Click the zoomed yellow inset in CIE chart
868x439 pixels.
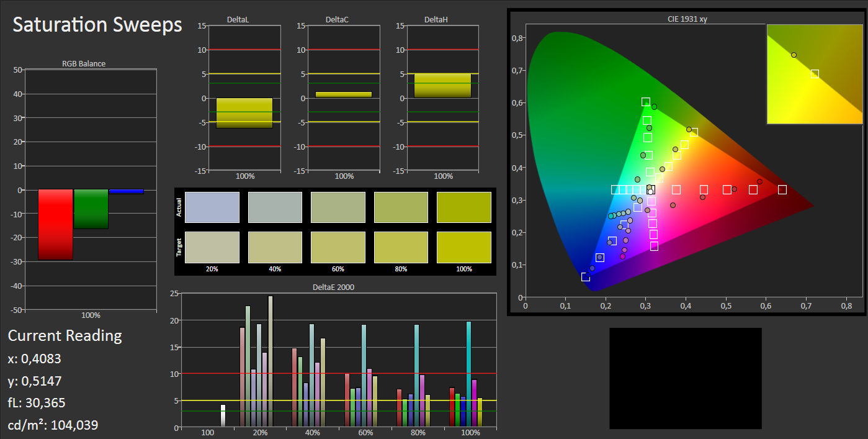(815, 75)
